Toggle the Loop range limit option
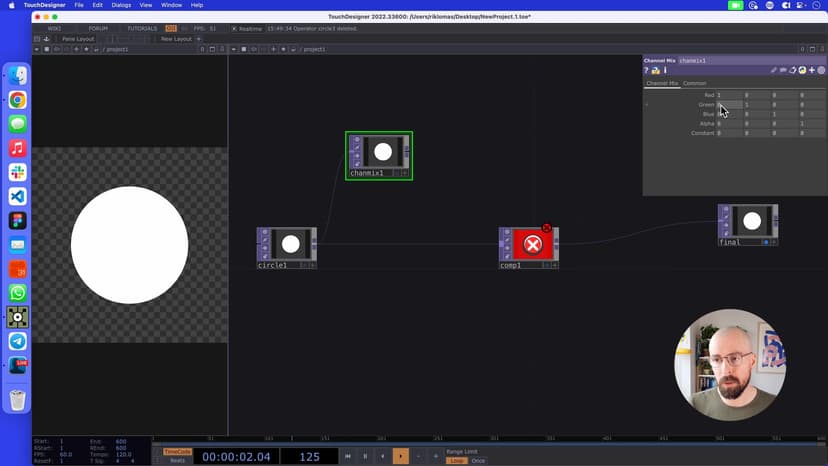Screen dimensions: 828x466 pyautogui.click(x=456, y=461)
